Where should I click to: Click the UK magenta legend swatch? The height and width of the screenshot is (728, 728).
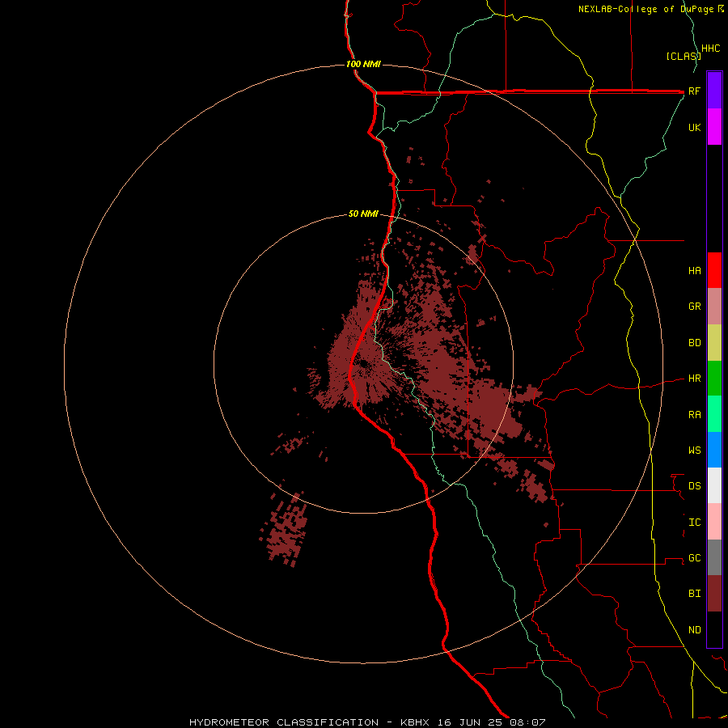pos(714,127)
